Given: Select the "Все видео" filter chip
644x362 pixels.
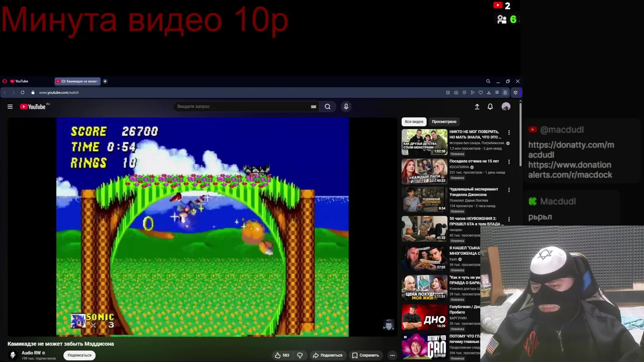Looking at the screenshot, I should pos(414,122).
